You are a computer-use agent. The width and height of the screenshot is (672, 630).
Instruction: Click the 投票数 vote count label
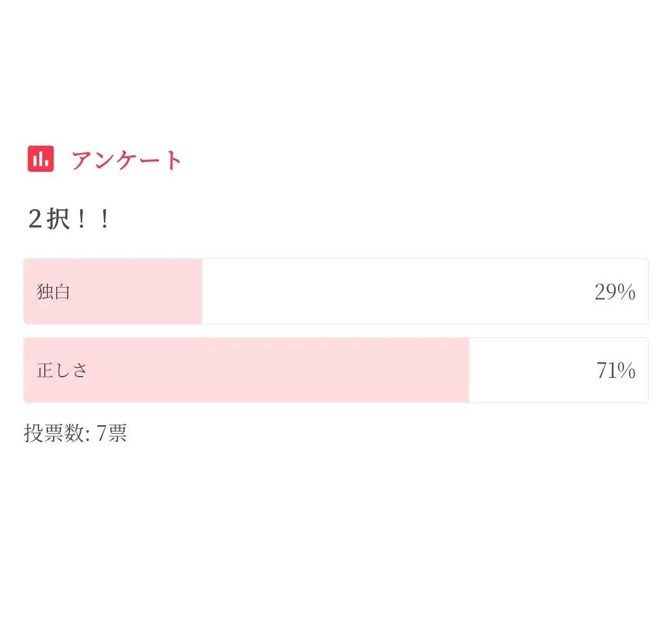tap(56, 433)
